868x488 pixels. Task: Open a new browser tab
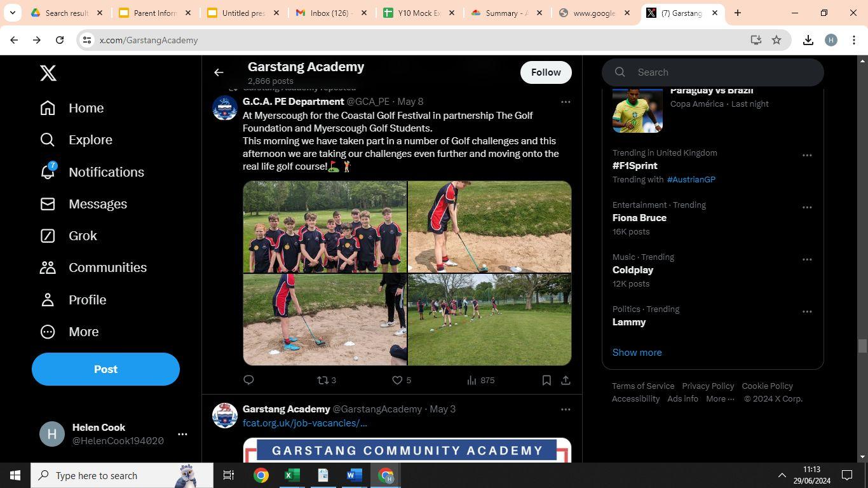pyautogui.click(x=738, y=13)
